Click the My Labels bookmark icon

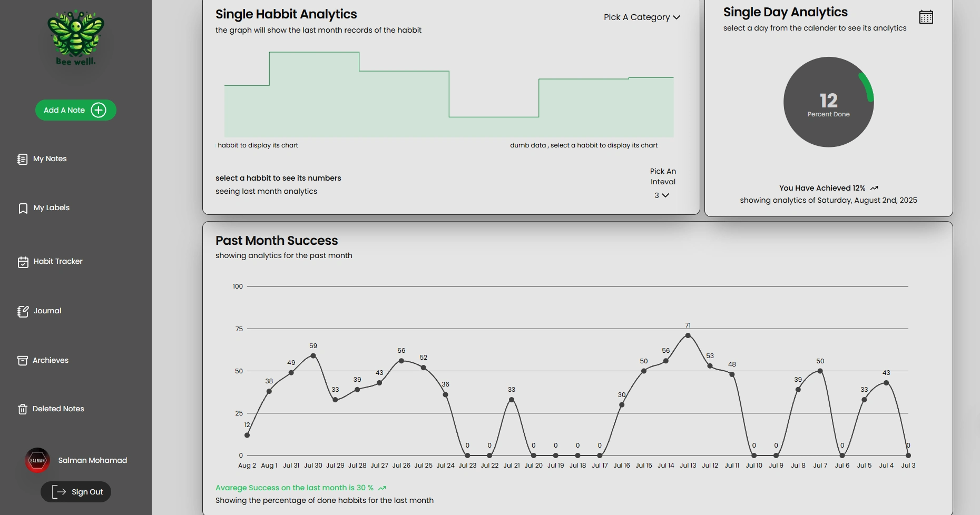click(x=23, y=208)
